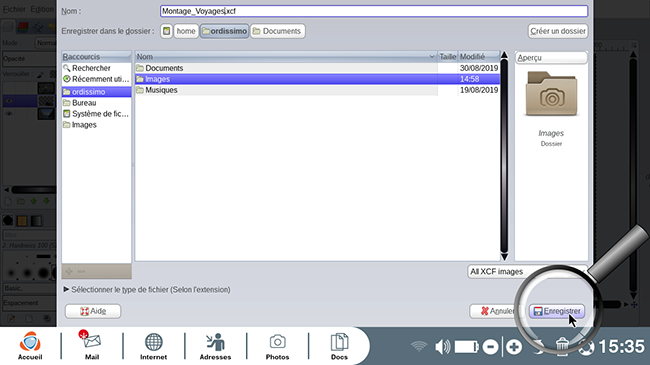Screen dimensions: 650x365
Task: Click Créer un dossier button
Action: click(558, 31)
